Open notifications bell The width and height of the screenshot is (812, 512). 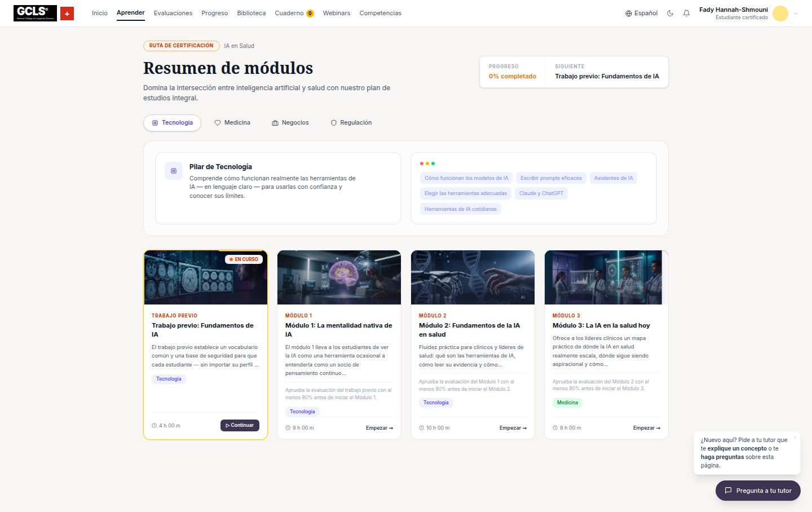tap(686, 13)
